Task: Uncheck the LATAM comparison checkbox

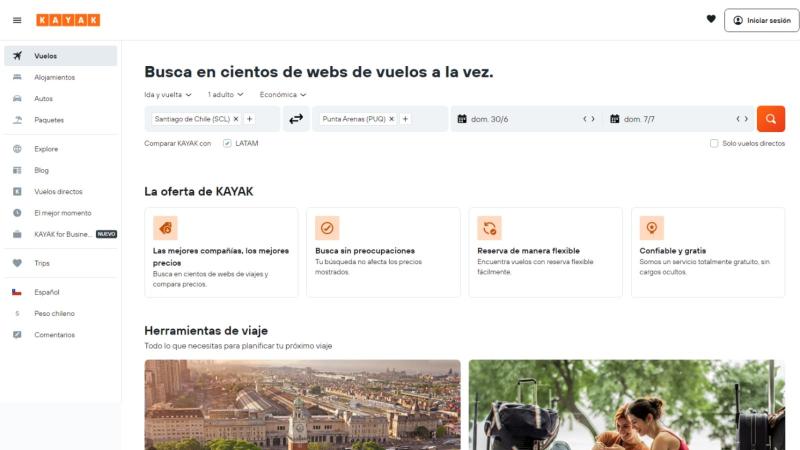Action: (x=227, y=143)
